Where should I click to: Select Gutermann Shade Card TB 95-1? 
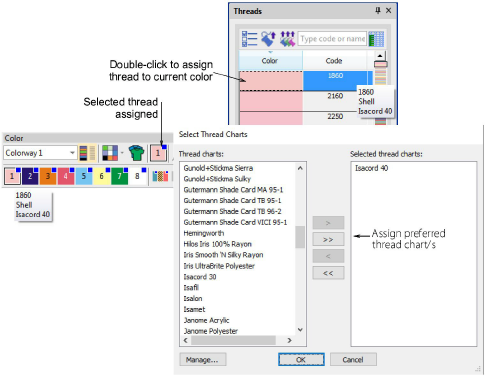coord(232,201)
